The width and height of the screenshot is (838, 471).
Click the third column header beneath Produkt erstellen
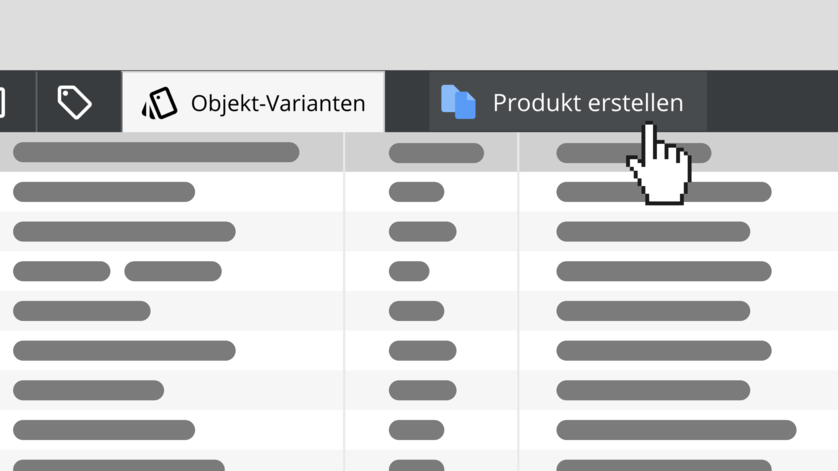click(x=633, y=153)
